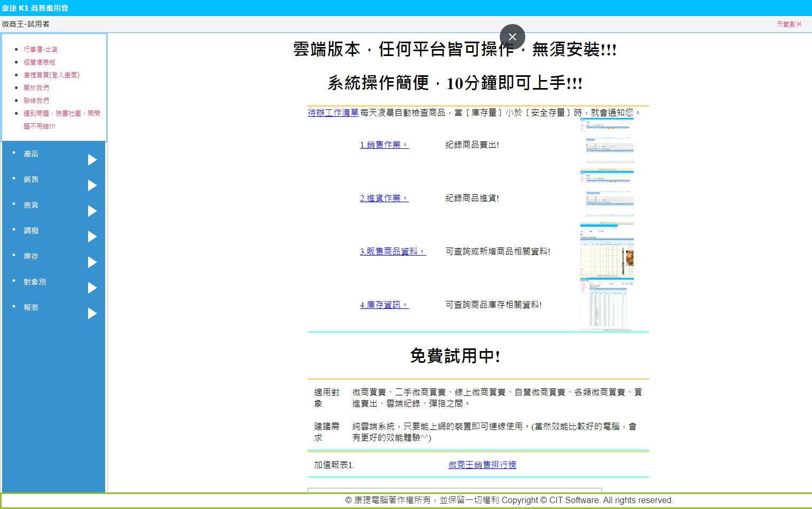Open the 微商王銷售排行榜 report link
Screen dimensions: 812x509
pos(482,465)
